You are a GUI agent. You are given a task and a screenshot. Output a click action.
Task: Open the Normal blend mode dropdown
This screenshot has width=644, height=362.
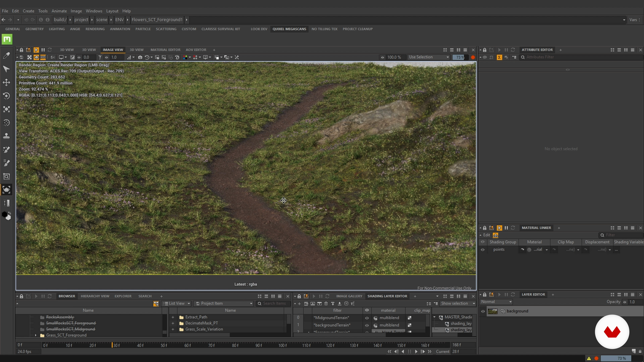(496, 302)
